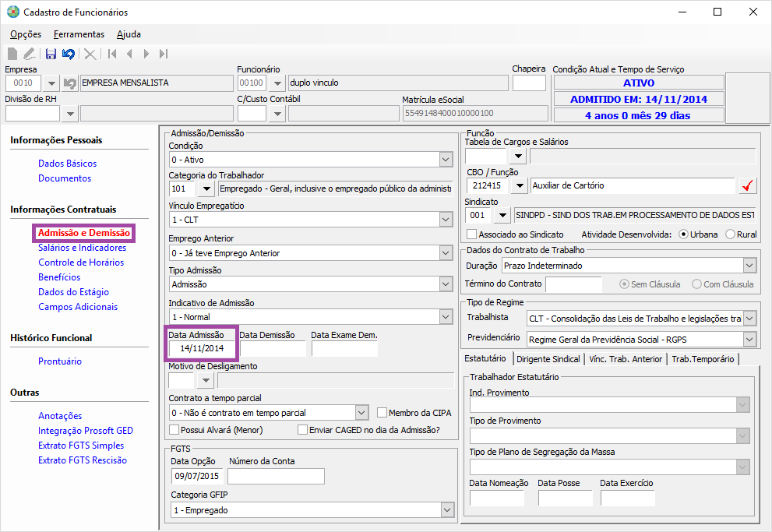Click the Chapeira input field
Viewport: 772px width, 532px height.
[x=529, y=83]
